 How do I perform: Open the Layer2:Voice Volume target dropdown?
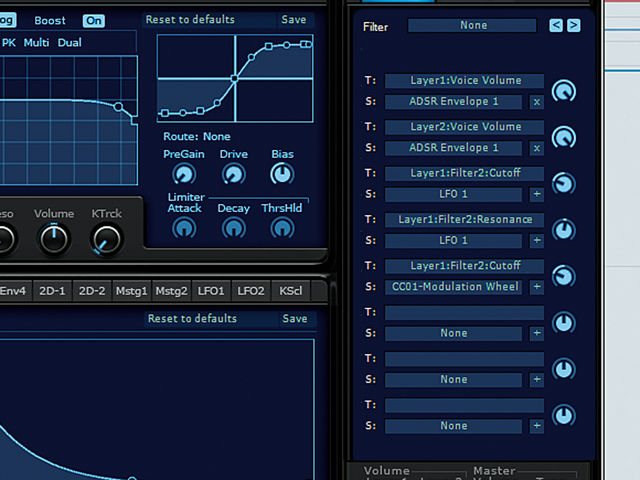(x=464, y=127)
